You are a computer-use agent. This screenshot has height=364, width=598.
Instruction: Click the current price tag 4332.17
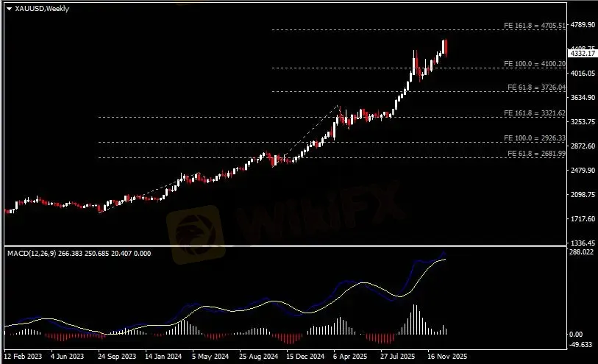pyautogui.click(x=583, y=54)
